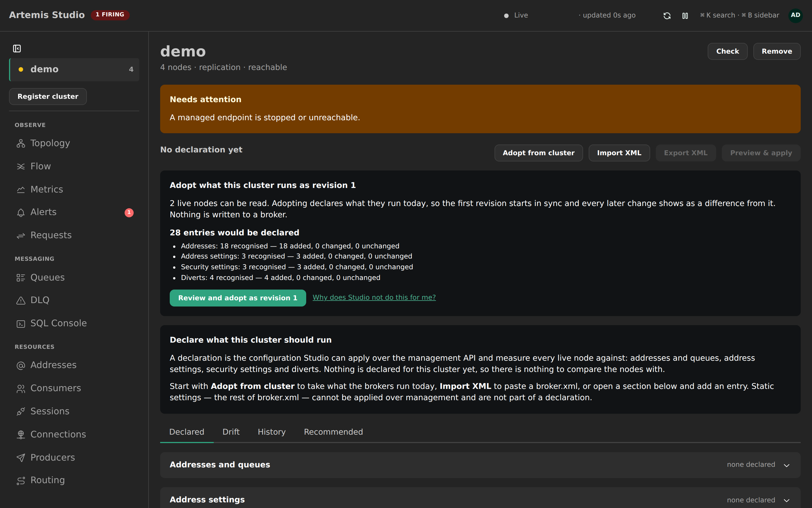The image size is (812, 508).
Task: Switch to the Declared tab
Action: pyautogui.click(x=187, y=432)
